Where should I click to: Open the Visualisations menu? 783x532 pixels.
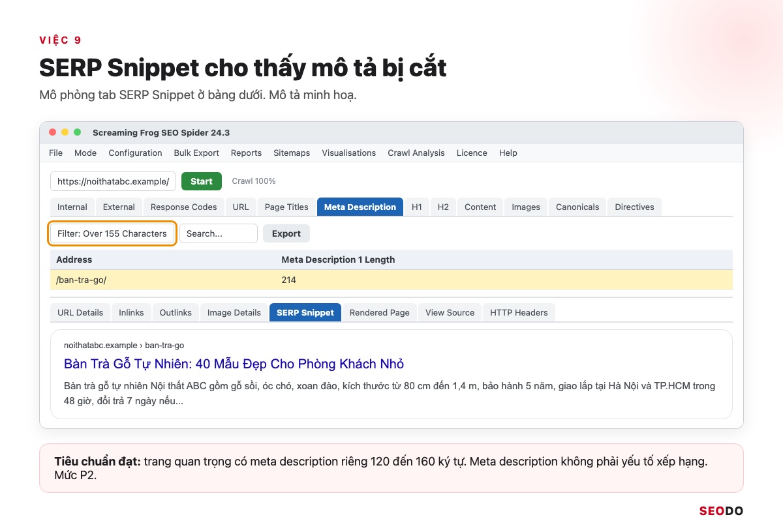[x=349, y=153]
